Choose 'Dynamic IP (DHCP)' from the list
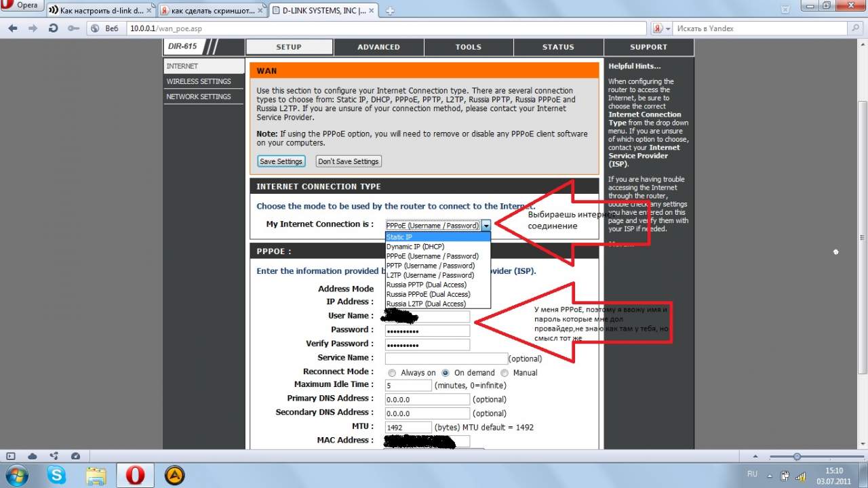868x488 pixels. click(437, 247)
